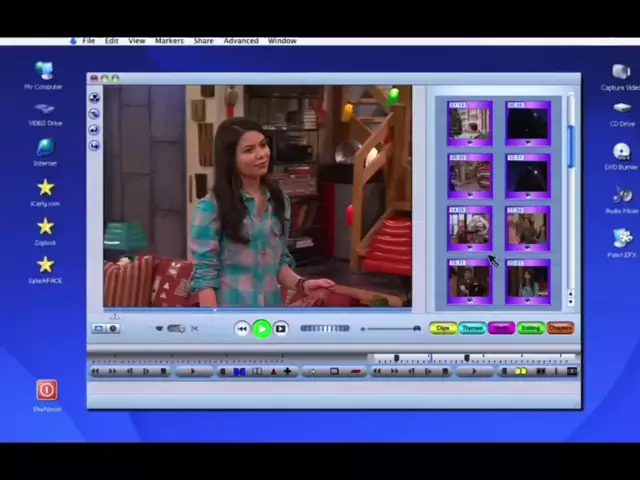Launch the DVD Burner disc icon
This screenshot has height=480, width=640.
click(622, 152)
